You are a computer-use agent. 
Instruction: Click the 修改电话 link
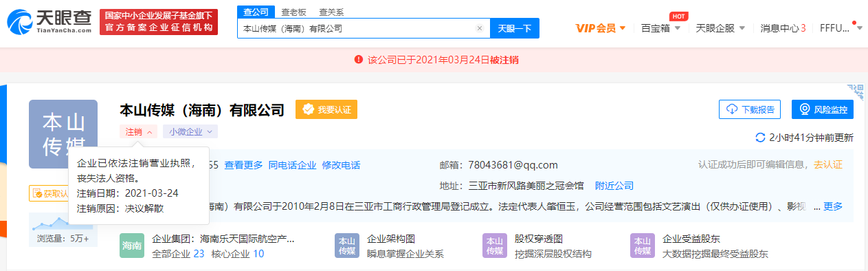(341, 165)
